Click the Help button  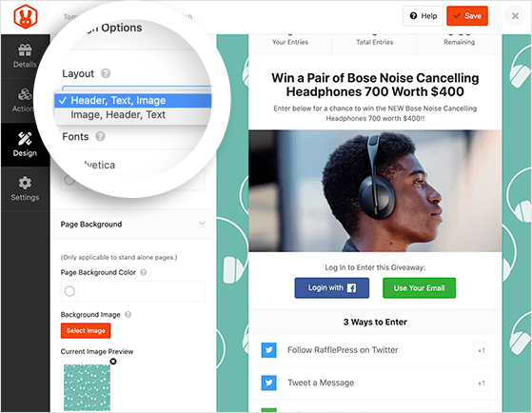[x=424, y=16]
